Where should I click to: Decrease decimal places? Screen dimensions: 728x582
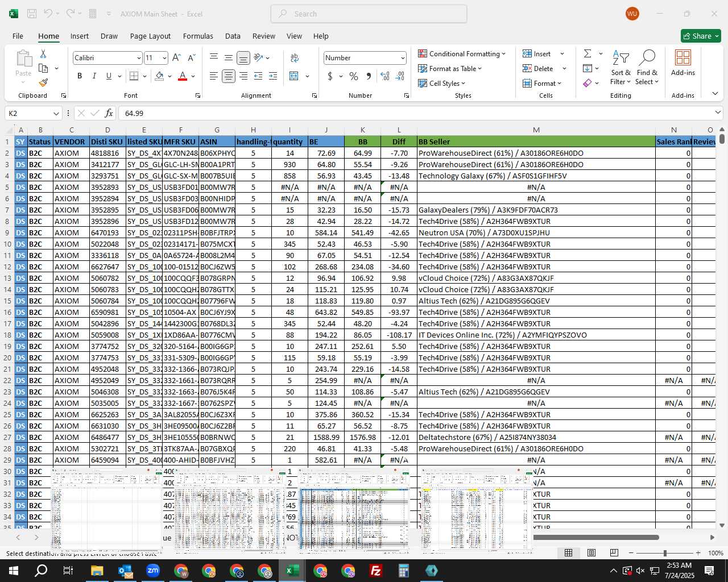pyautogui.click(x=400, y=76)
